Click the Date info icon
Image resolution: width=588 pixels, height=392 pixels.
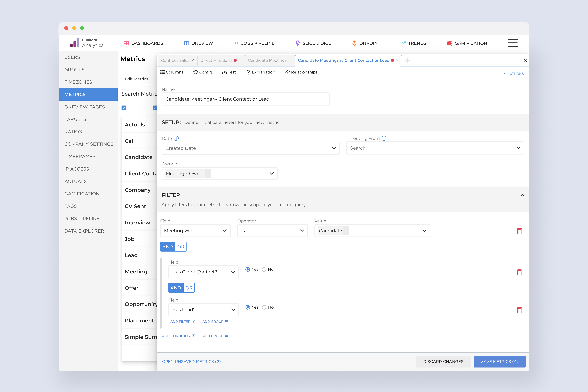coord(176,138)
